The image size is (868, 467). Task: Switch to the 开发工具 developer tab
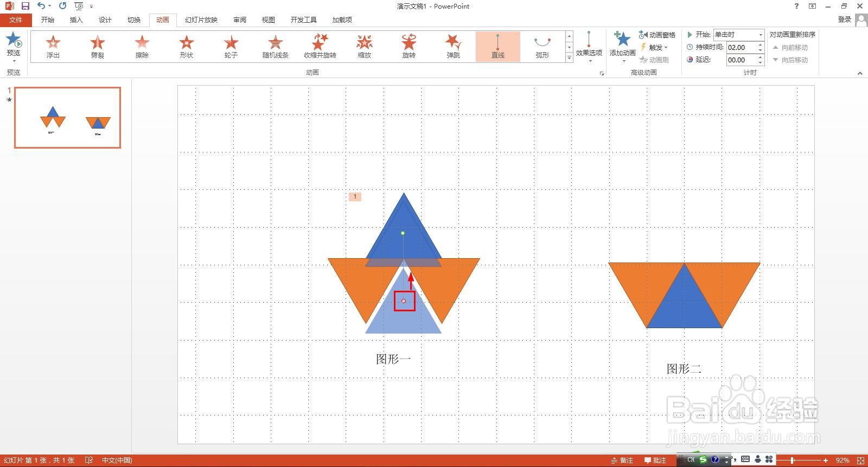304,20
